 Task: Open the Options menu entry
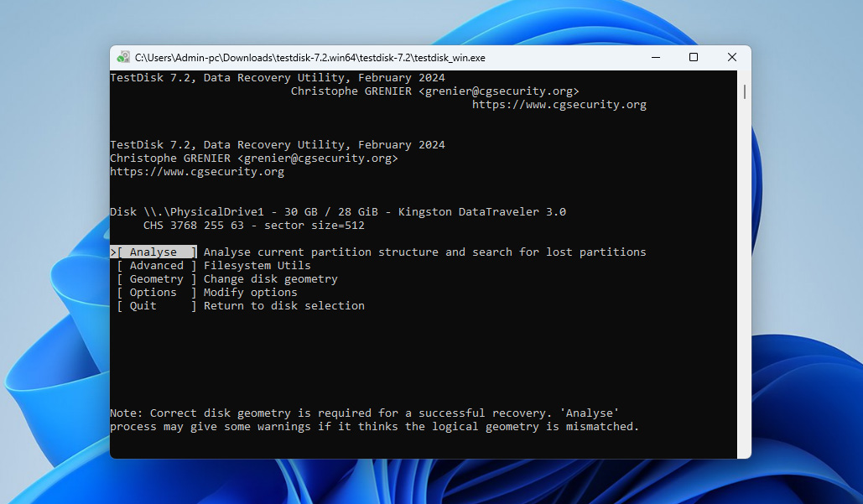153,293
